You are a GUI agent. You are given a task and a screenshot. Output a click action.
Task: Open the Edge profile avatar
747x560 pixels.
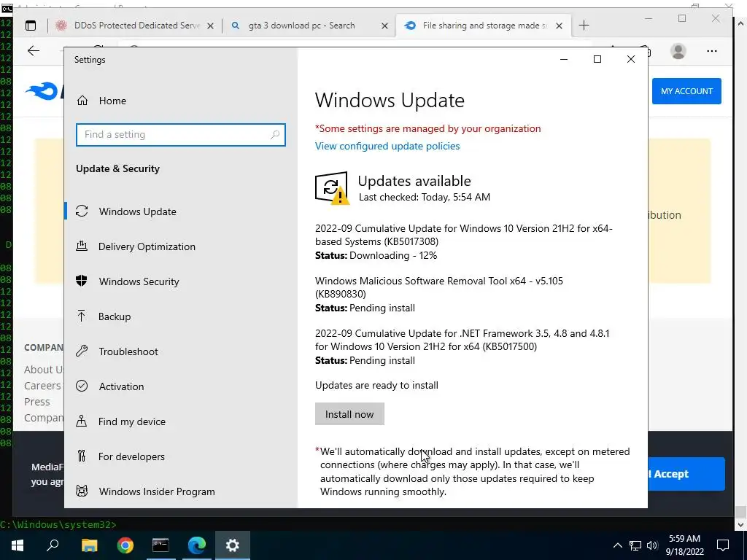click(678, 51)
